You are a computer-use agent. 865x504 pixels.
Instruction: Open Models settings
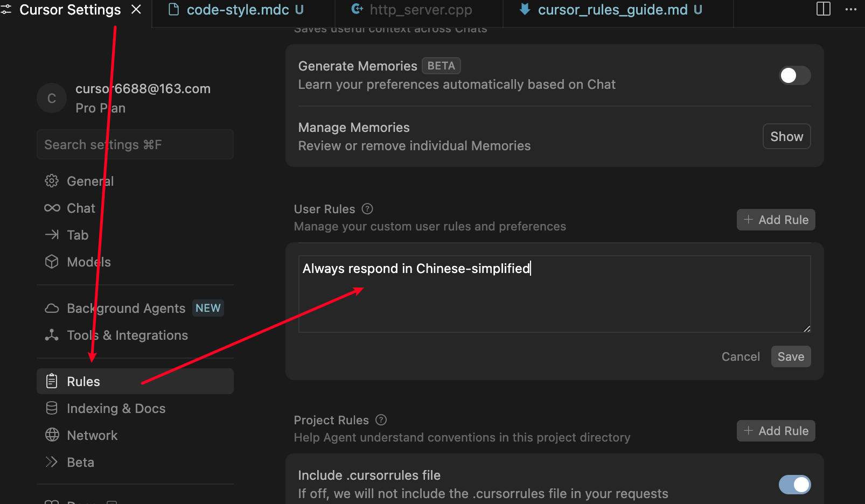135,262
